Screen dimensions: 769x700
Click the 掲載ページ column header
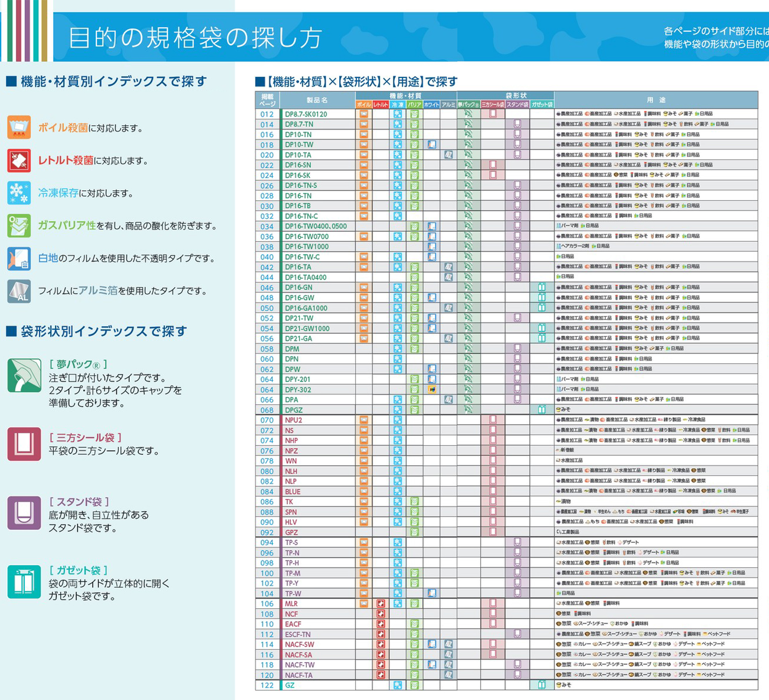coord(267,100)
